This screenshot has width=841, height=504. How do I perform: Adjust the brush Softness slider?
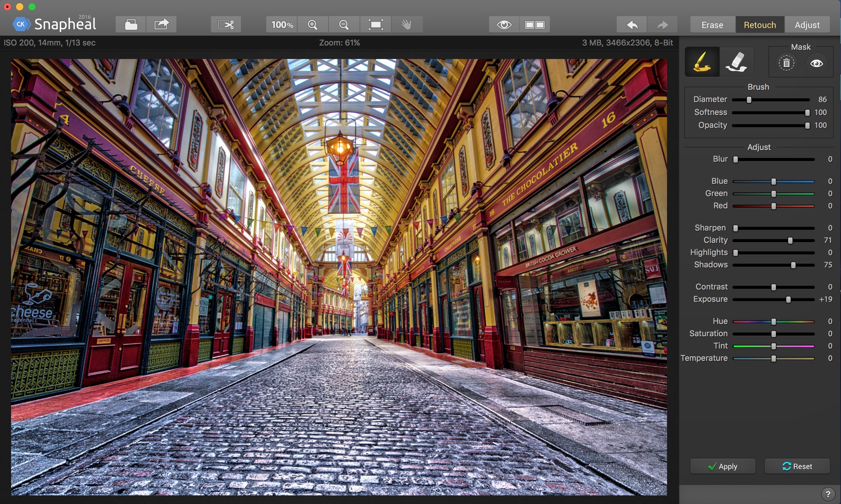click(x=771, y=113)
